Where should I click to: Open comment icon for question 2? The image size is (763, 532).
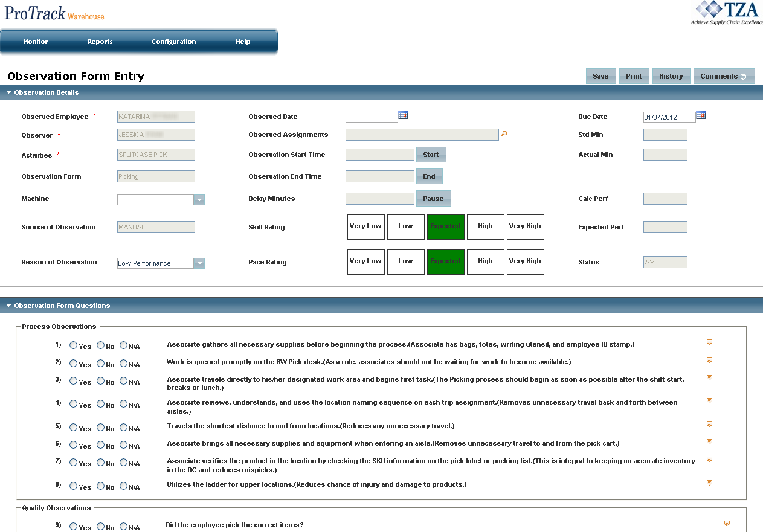pyautogui.click(x=709, y=361)
